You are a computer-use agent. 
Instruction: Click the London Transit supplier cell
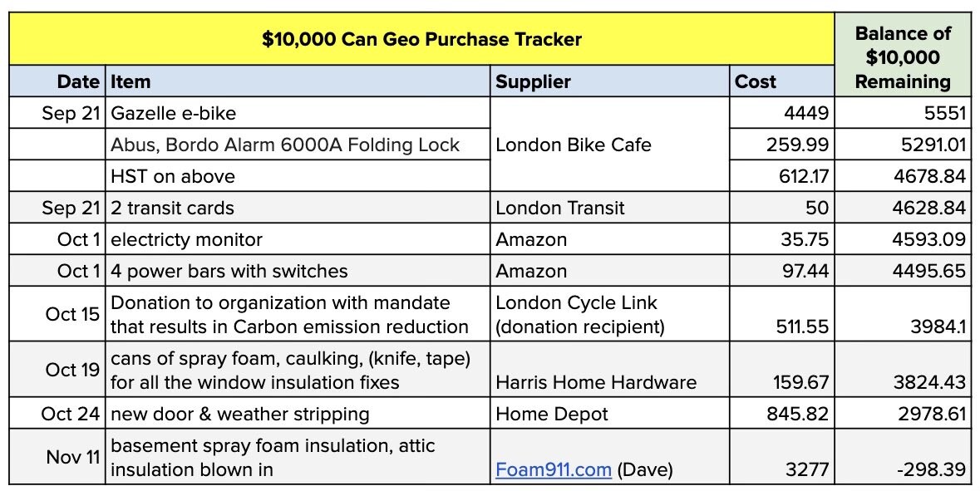click(559, 208)
